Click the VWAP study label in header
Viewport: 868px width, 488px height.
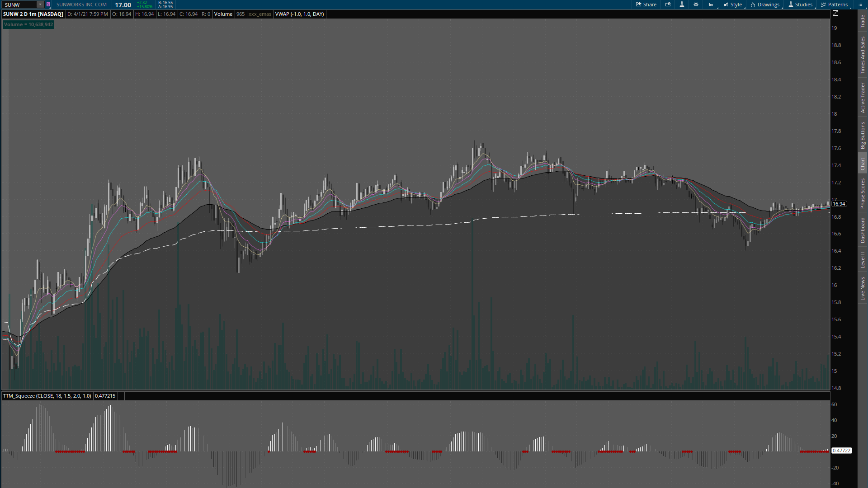coord(299,14)
